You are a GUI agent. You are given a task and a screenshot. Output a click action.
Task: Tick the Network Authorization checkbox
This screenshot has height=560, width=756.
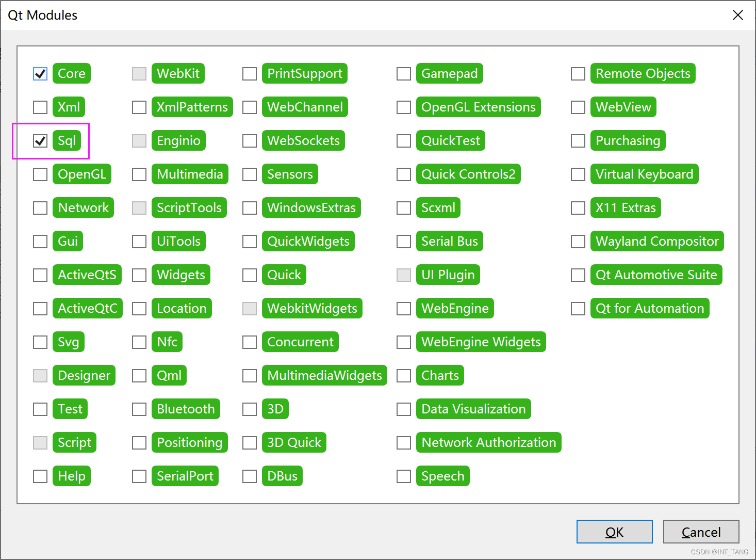[404, 443]
